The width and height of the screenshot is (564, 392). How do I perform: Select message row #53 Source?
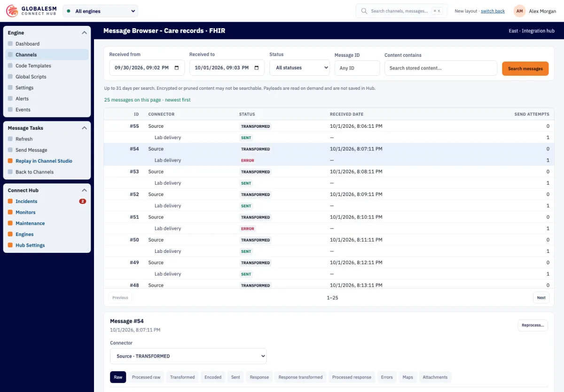[329, 172]
